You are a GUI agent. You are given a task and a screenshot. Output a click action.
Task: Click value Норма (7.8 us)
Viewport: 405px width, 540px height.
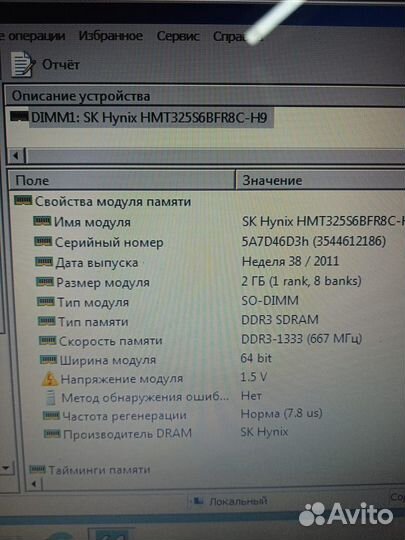pos(281,413)
